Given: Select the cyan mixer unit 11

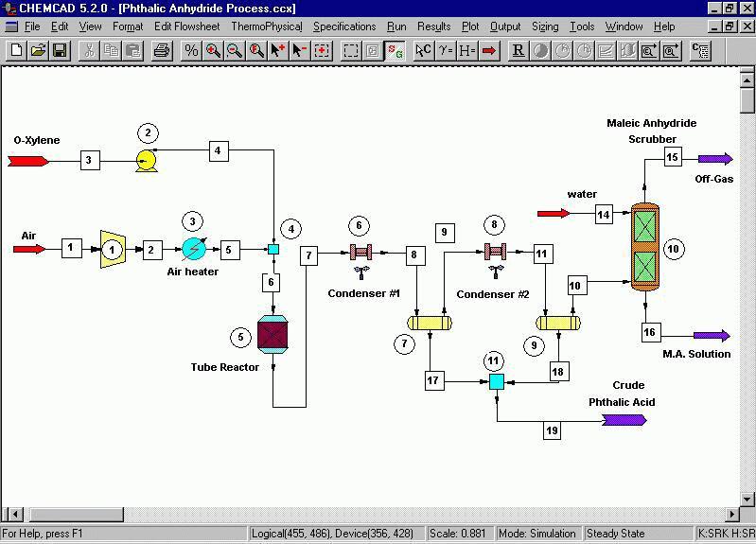Looking at the screenshot, I should click(x=497, y=381).
